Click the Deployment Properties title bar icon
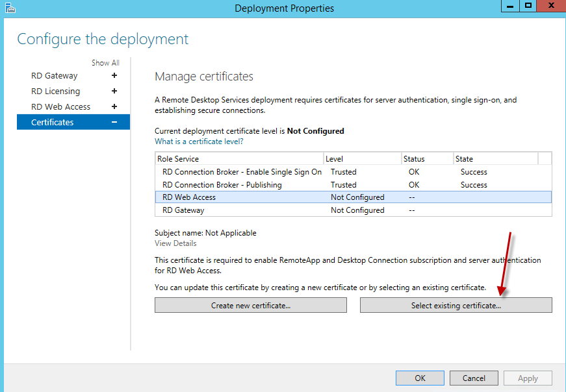The image size is (566, 392). point(9,8)
